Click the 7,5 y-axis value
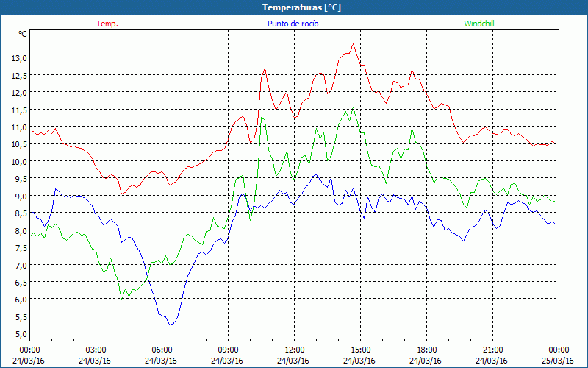The height and width of the screenshot is (368, 588). (x=22, y=248)
